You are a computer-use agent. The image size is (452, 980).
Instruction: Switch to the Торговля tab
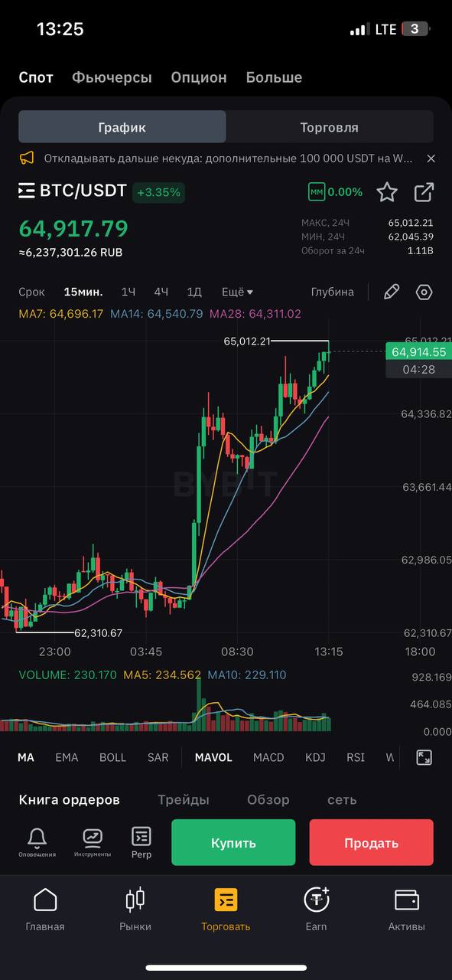coord(330,127)
